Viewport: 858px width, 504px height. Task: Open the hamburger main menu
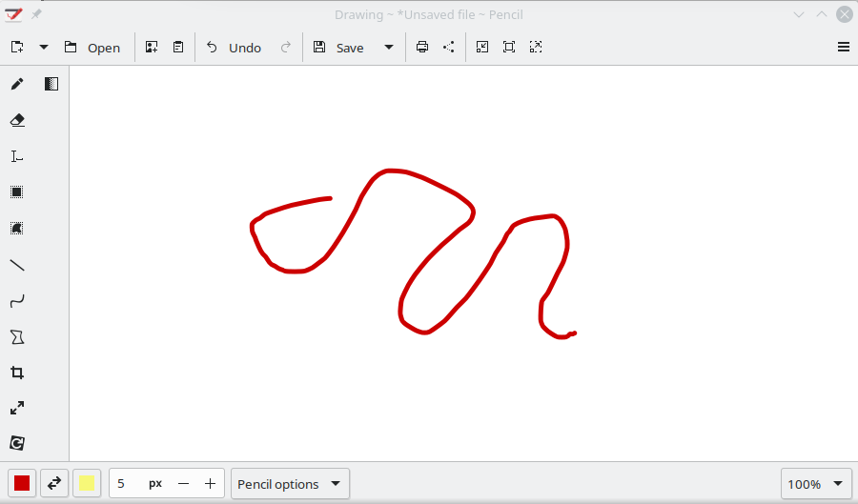843,47
